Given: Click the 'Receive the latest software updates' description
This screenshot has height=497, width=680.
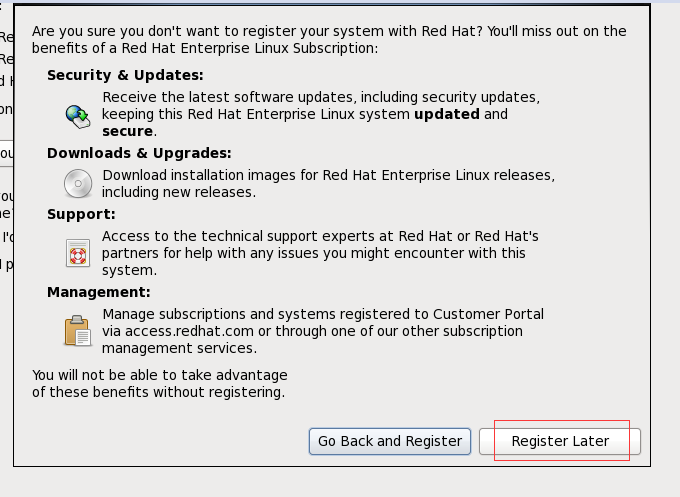Looking at the screenshot, I should point(321,114).
